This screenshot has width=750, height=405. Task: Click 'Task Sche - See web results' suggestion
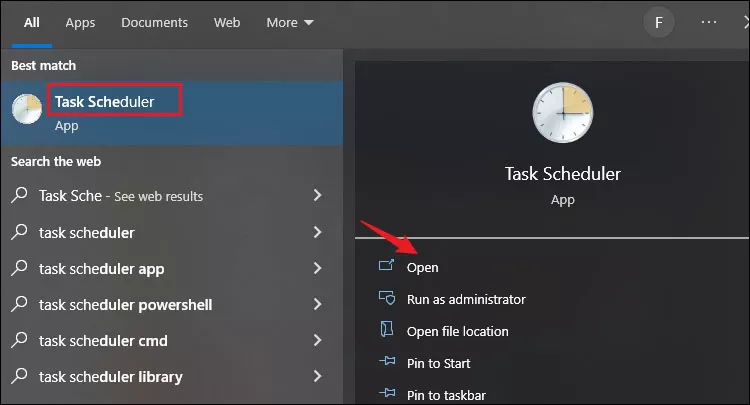tap(121, 196)
